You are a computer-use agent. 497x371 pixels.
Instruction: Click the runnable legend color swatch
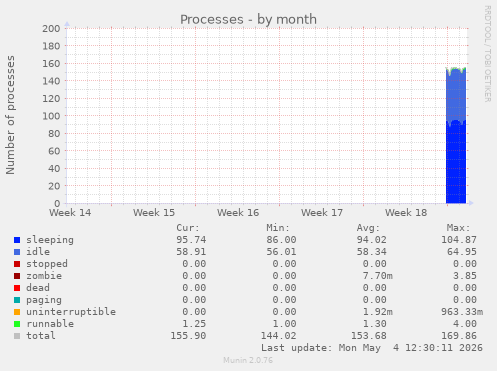tap(17, 324)
